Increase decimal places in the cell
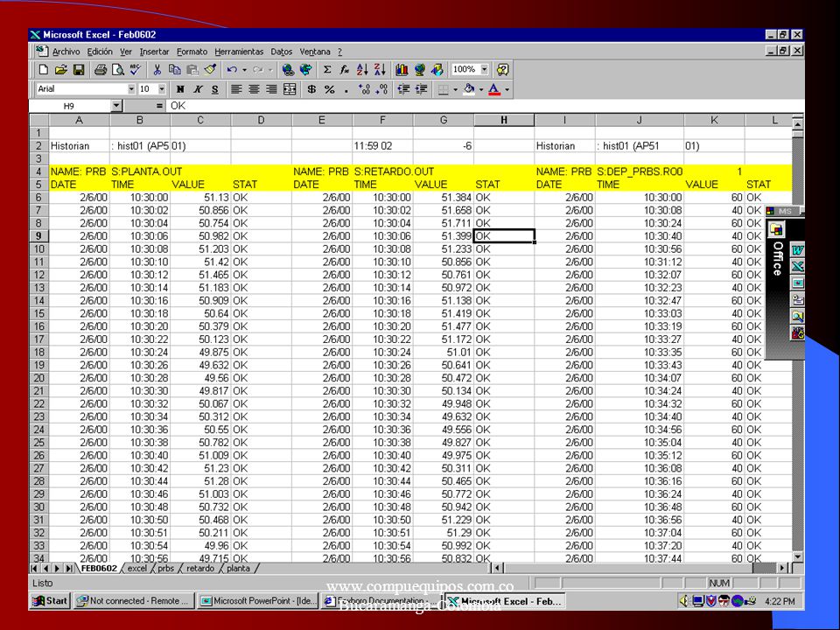840x630 pixels. tap(364, 89)
